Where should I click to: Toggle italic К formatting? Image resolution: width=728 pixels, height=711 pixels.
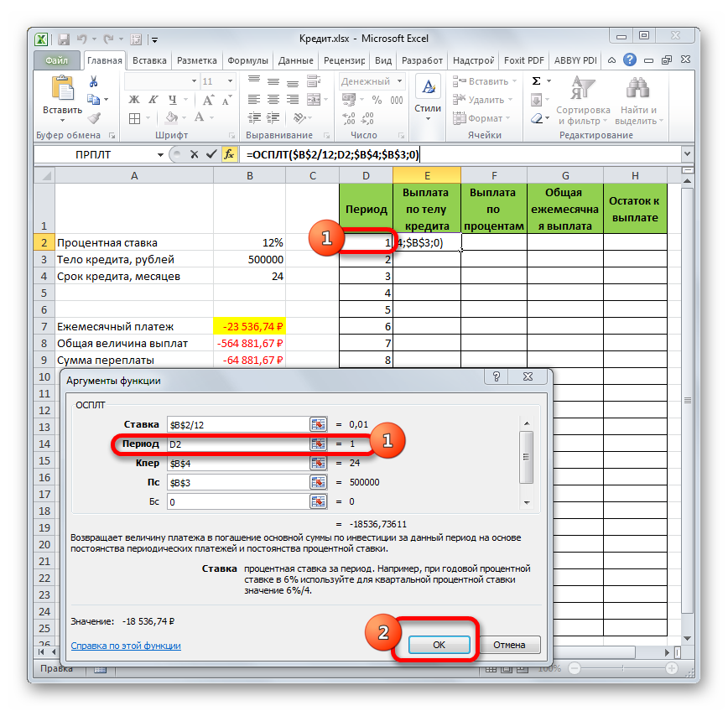tap(151, 100)
